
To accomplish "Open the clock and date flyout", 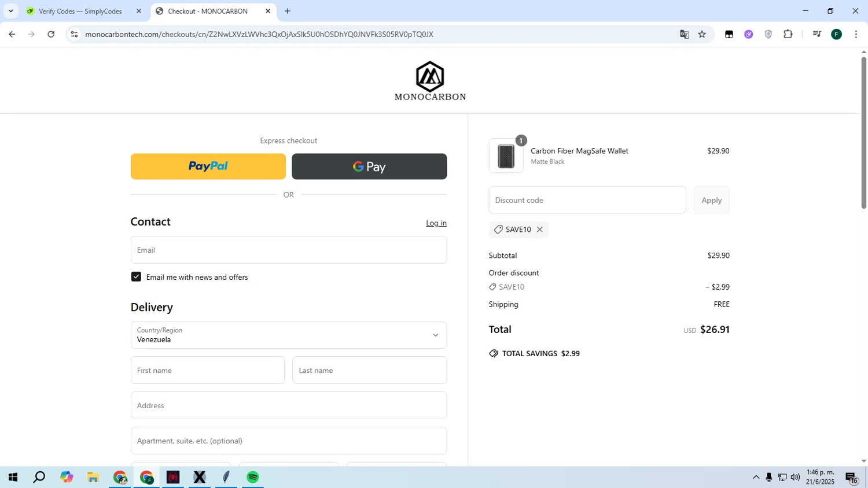I will (x=820, y=477).
